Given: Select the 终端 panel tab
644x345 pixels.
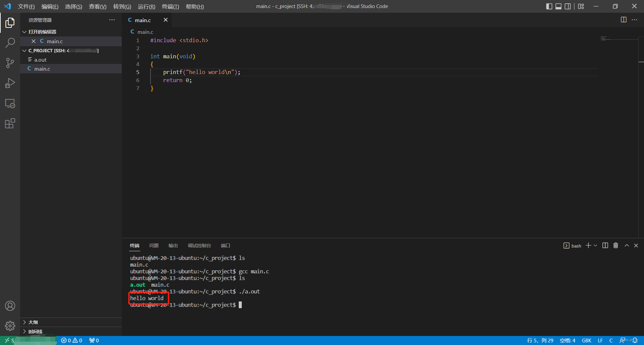Looking at the screenshot, I should (135, 246).
